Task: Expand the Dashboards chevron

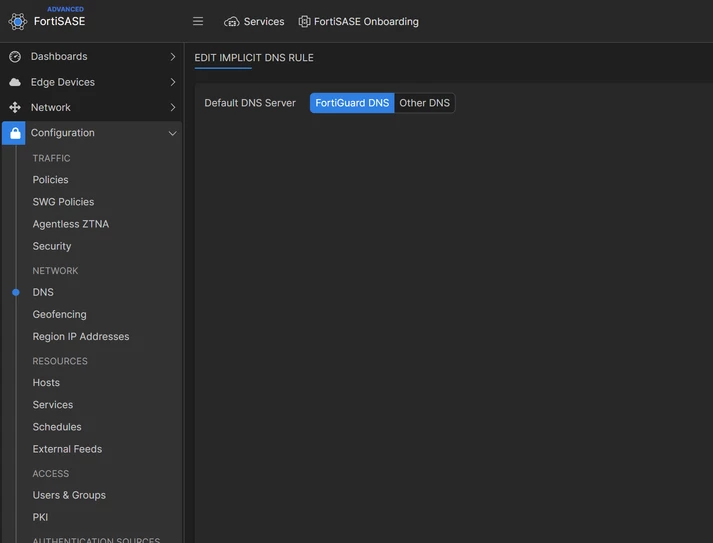Action: coord(173,56)
